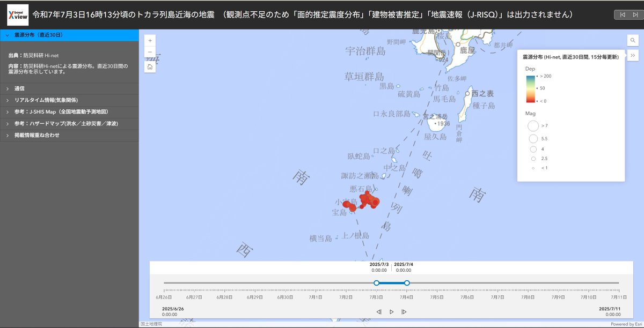Click the 横当島 label on the map
The width and height of the screenshot is (644, 328).
(x=321, y=238)
